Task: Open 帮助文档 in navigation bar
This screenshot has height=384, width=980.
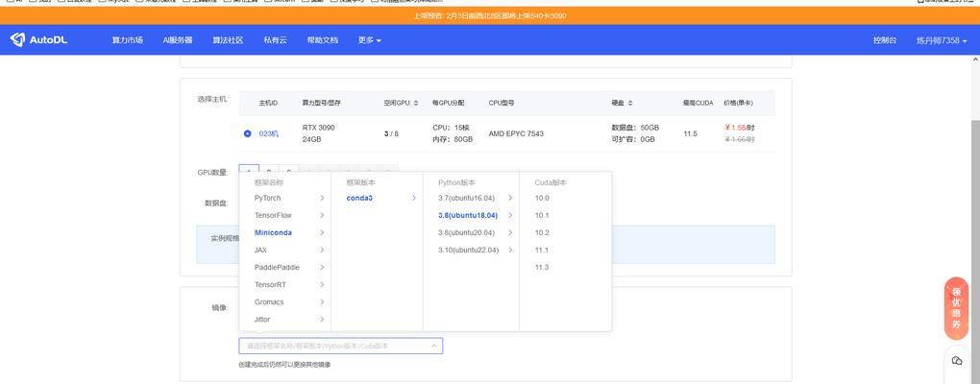Action: (323, 40)
